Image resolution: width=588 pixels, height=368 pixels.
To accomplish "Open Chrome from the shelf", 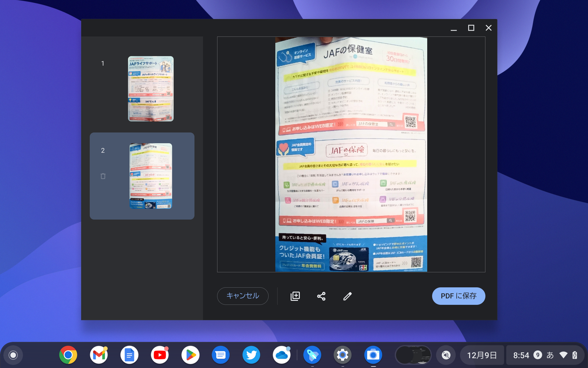I will [68, 355].
